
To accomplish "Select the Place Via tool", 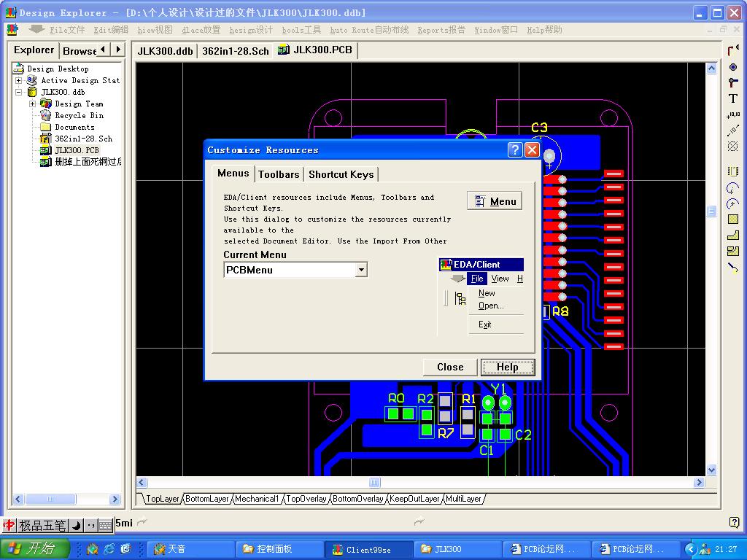I will coord(733,82).
